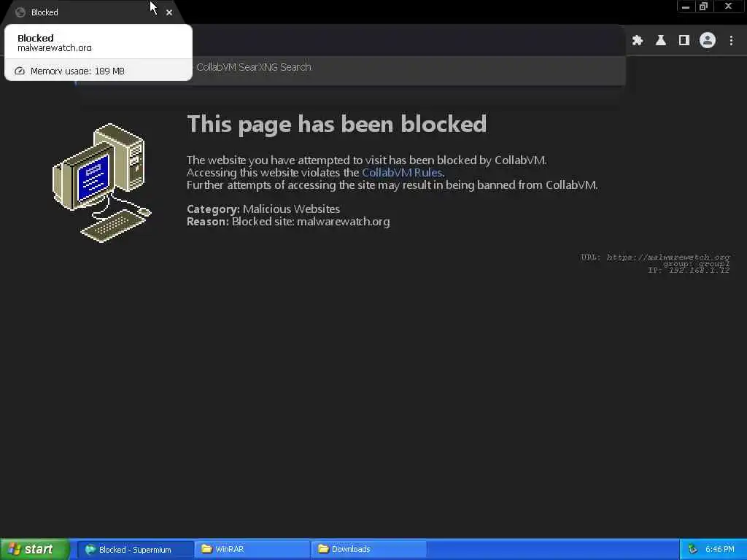Toggle the side panel icon
747x560 pixels.
coord(684,41)
